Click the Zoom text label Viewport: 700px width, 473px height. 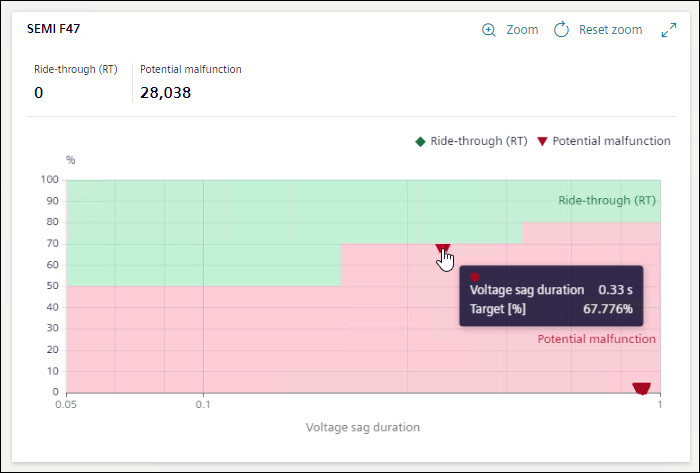coord(522,30)
